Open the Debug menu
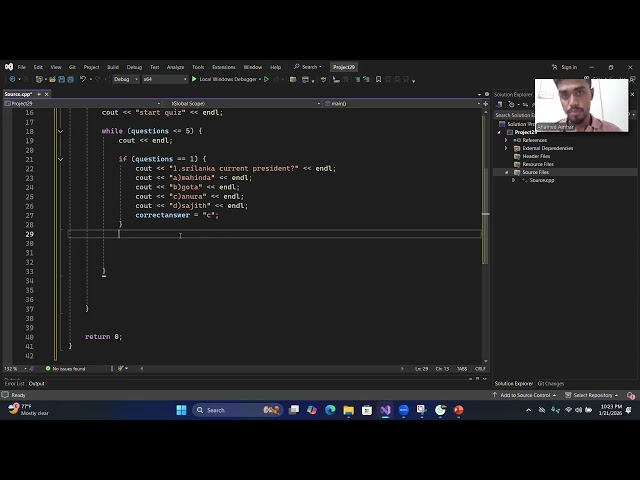The width and height of the screenshot is (640, 480). [134, 67]
